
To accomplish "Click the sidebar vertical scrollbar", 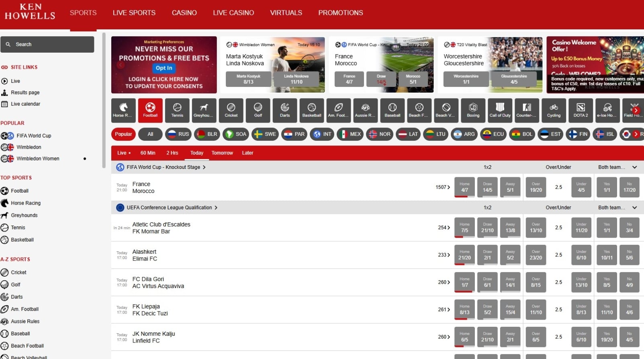I will 104,101.
